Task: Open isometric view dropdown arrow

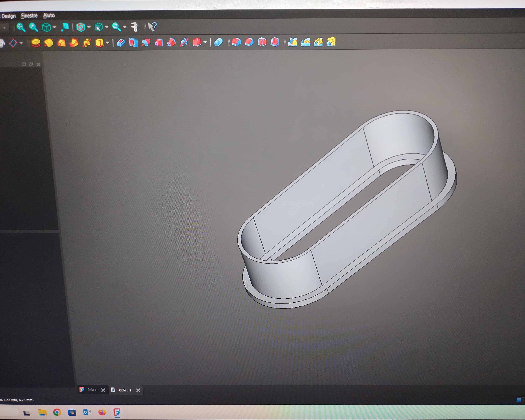Action: [x=54, y=27]
